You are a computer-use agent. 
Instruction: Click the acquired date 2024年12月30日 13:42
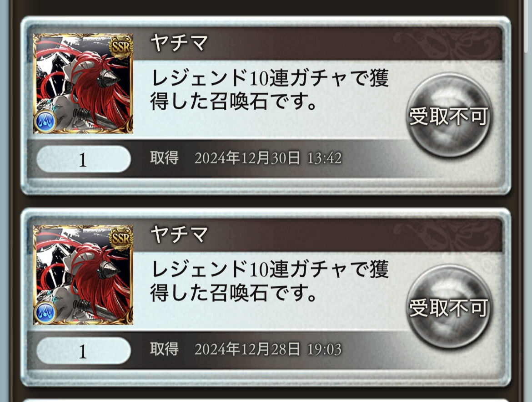click(x=268, y=158)
